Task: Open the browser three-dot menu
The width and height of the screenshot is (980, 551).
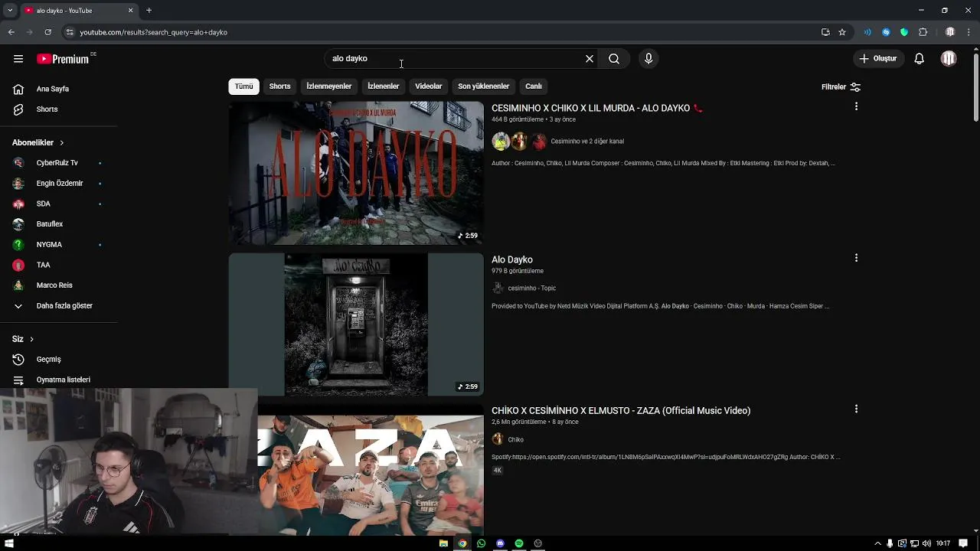Action: click(x=969, y=32)
